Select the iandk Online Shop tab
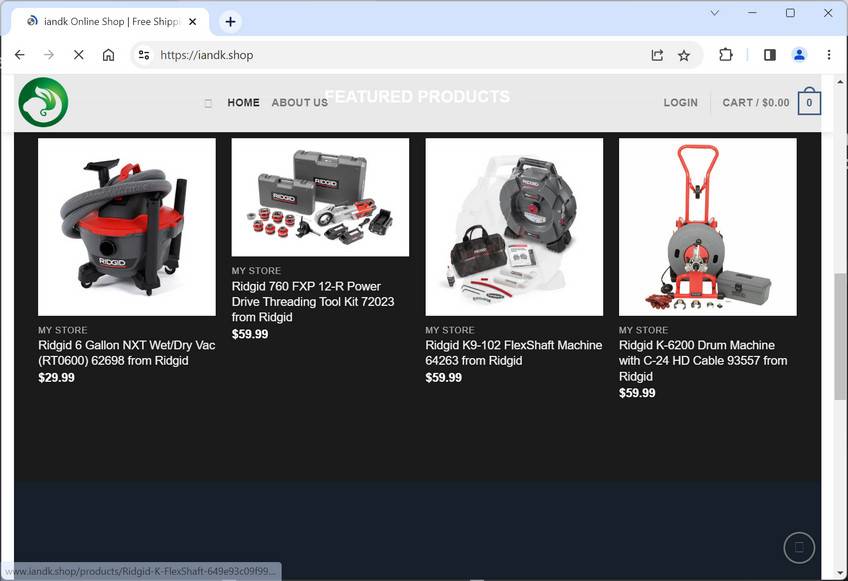 coord(111,22)
